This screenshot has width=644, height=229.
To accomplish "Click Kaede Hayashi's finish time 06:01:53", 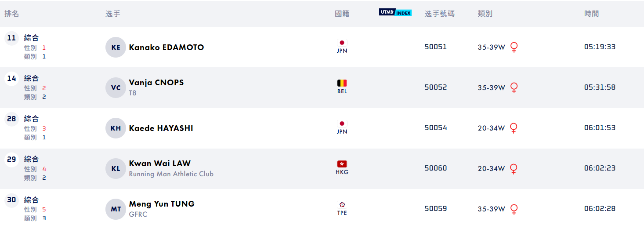I will tap(600, 128).
